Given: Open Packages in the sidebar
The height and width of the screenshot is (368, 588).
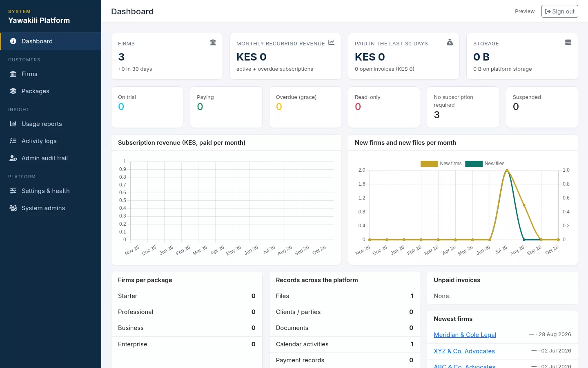Looking at the screenshot, I should (x=51, y=91).
